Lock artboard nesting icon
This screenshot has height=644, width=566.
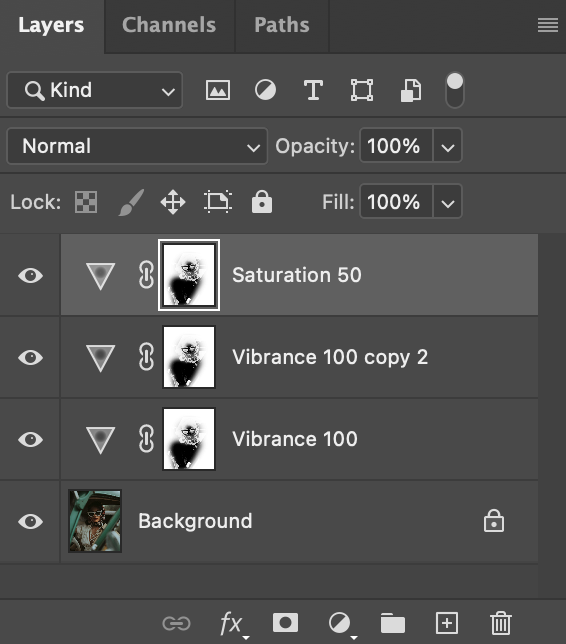coord(218,202)
